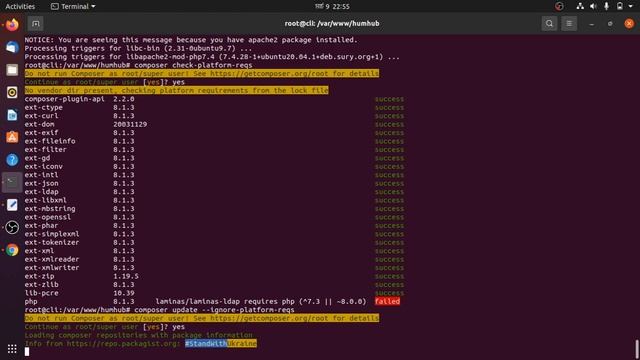Screen dimensions: 640x360
Task: Click the 'ext-xmlwriter' extension name
Action: (x=52, y=267)
